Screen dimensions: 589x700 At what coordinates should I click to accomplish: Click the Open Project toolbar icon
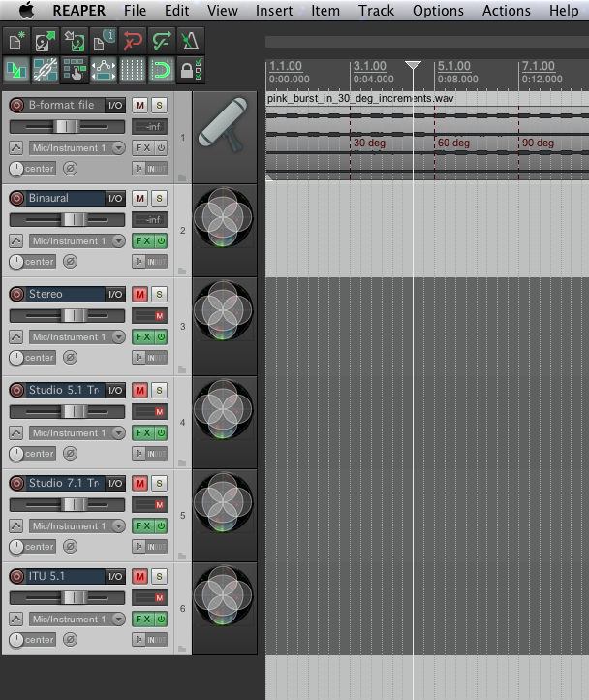[46, 41]
